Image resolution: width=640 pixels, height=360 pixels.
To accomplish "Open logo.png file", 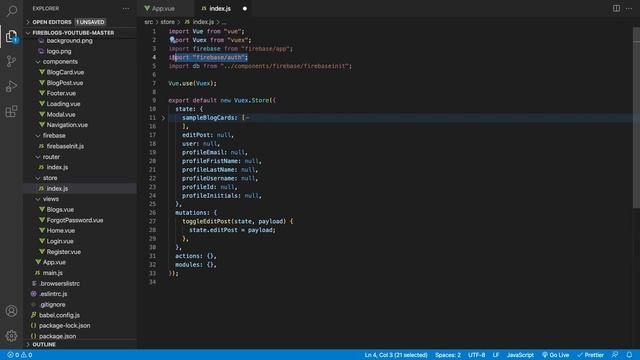I will 59,51.
